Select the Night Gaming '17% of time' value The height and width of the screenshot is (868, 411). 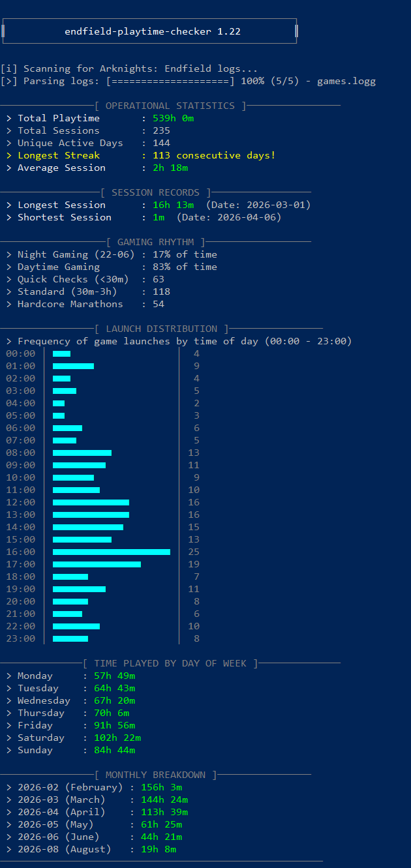[185, 254]
